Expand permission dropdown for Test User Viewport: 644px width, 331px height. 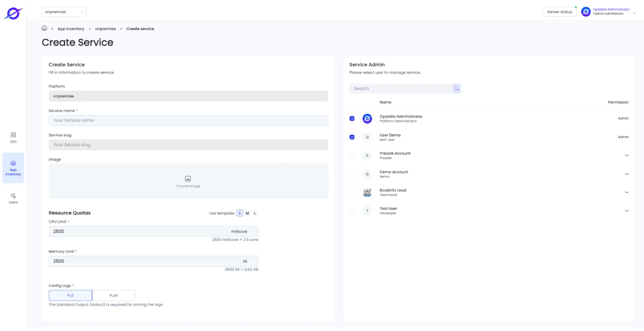(x=626, y=211)
